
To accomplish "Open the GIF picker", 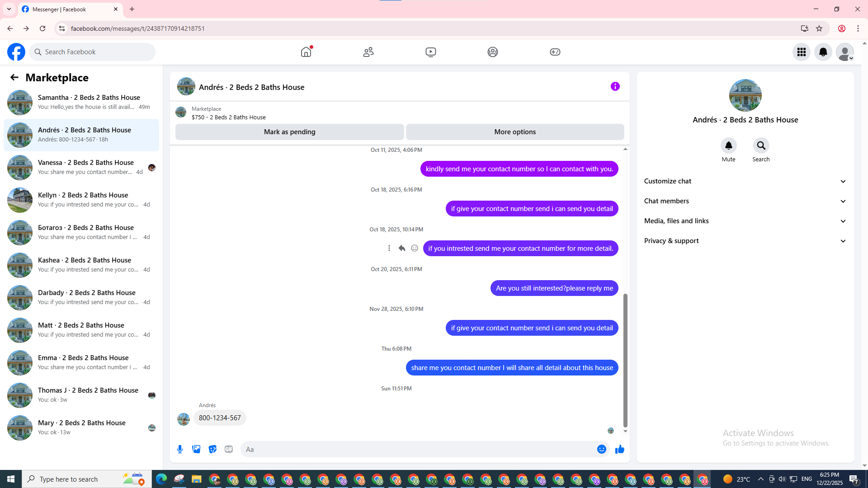I will click(229, 449).
